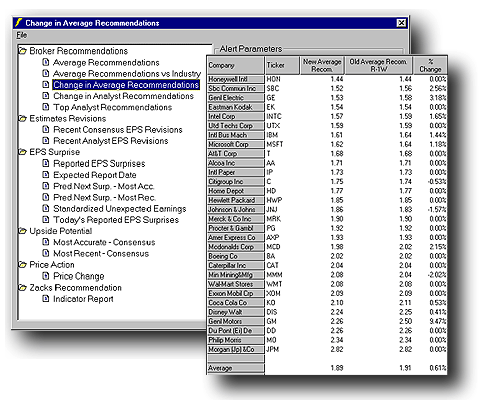This screenshot has height=400, width=490.
Task: Select the Microsoft Corp row header
Action: point(235,145)
